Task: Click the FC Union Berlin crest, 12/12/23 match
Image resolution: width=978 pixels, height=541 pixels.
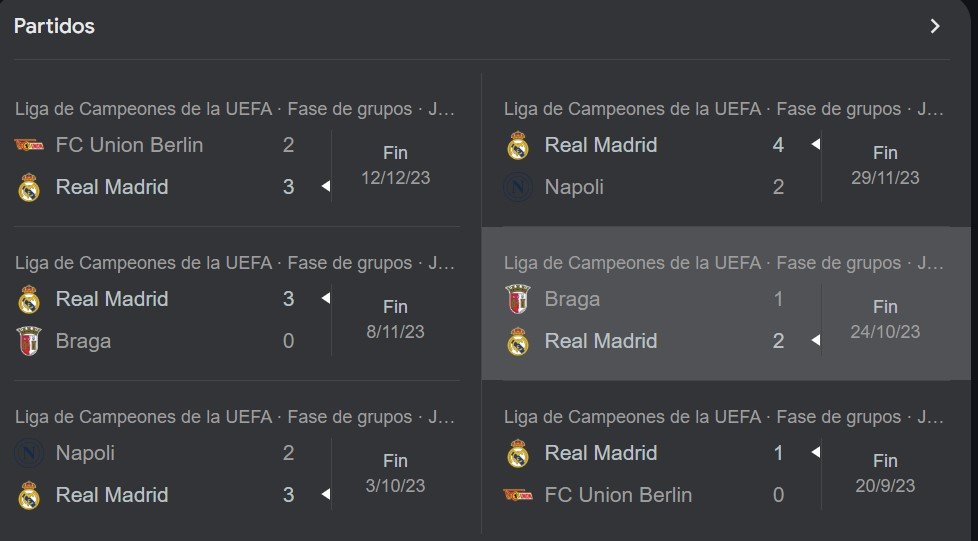Action: [27, 146]
